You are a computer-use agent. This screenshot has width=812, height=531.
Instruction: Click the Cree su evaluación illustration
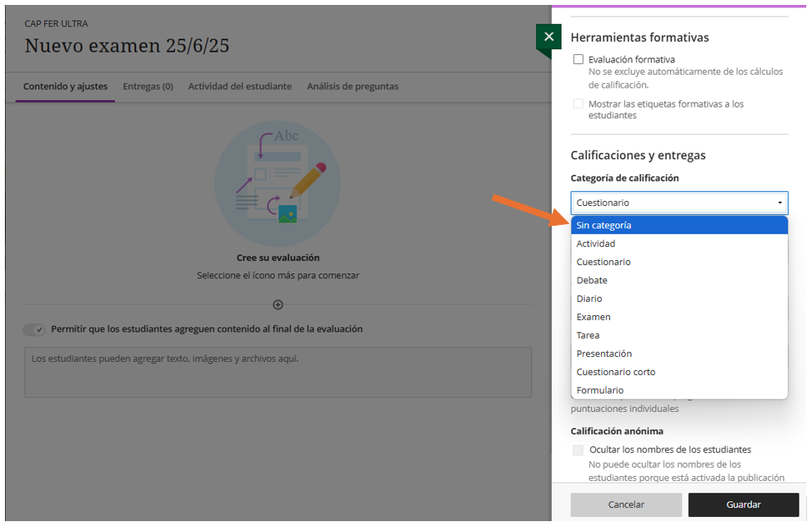click(x=278, y=184)
